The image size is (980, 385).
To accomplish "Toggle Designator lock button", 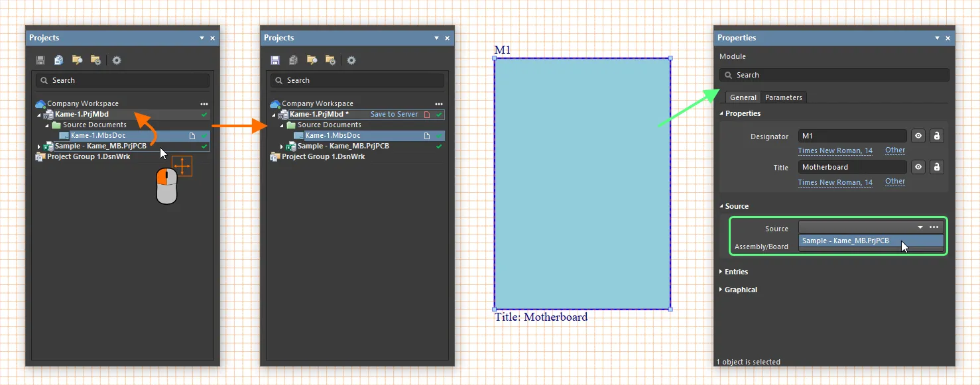I will 936,136.
